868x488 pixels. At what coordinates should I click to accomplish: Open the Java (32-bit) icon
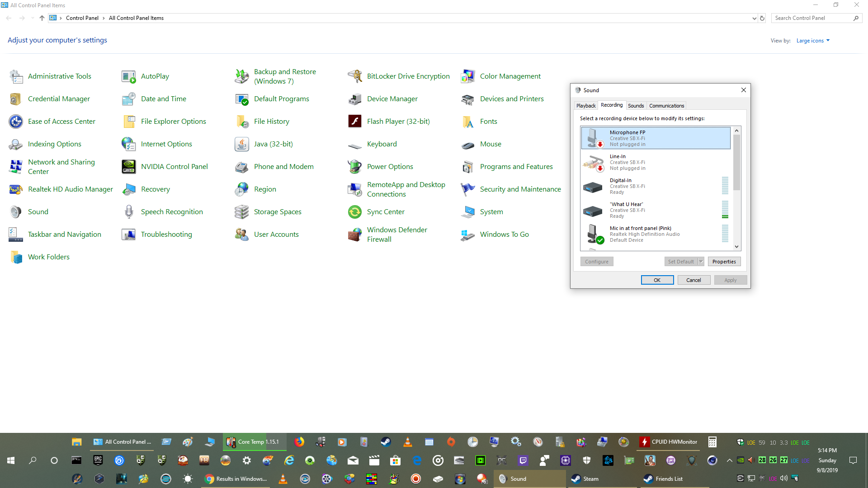coord(242,144)
